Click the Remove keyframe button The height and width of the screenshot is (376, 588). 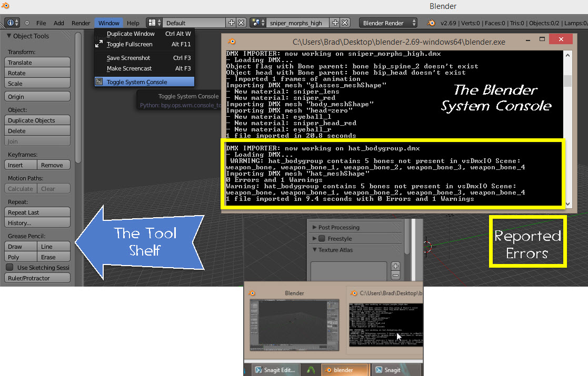click(54, 165)
